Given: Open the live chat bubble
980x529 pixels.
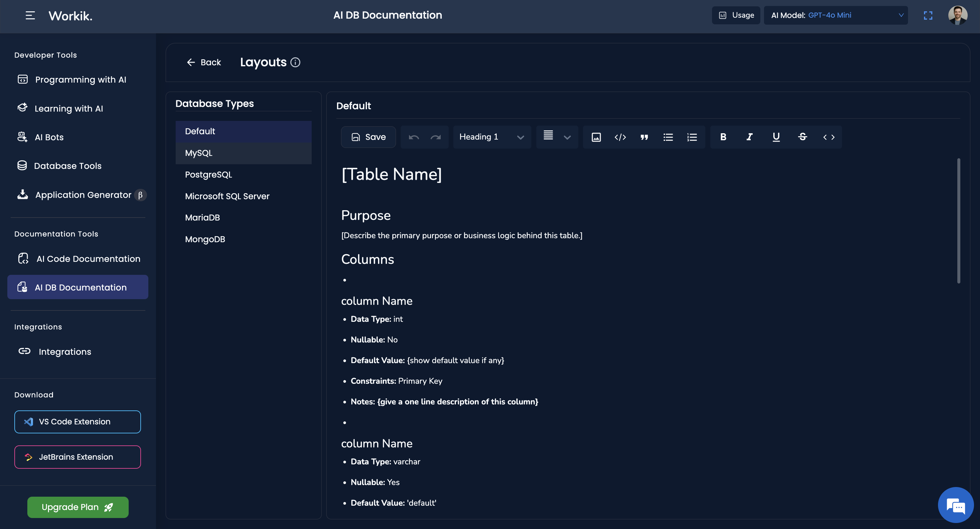Looking at the screenshot, I should point(955,505).
